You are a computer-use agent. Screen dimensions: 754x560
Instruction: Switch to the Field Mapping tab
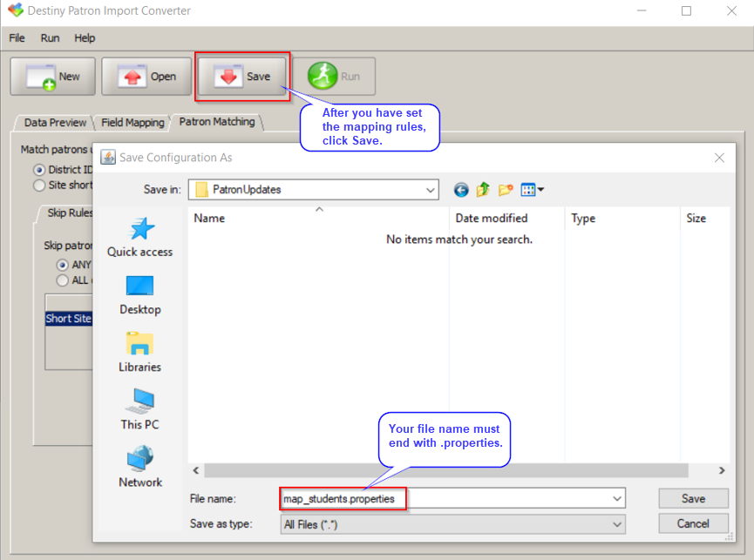[132, 122]
